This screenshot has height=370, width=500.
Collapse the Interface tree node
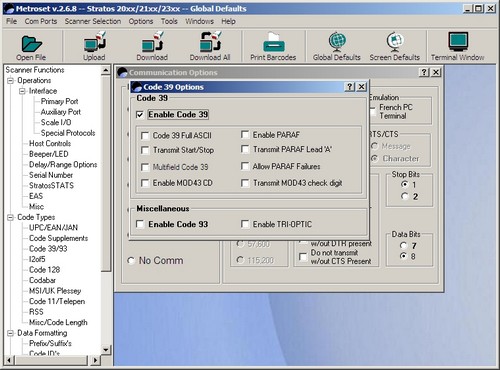click(22, 91)
